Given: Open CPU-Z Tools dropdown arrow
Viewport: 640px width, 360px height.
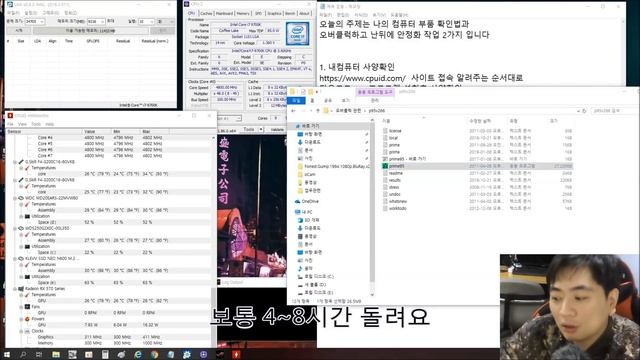Looking at the screenshot, I should 261,129.
